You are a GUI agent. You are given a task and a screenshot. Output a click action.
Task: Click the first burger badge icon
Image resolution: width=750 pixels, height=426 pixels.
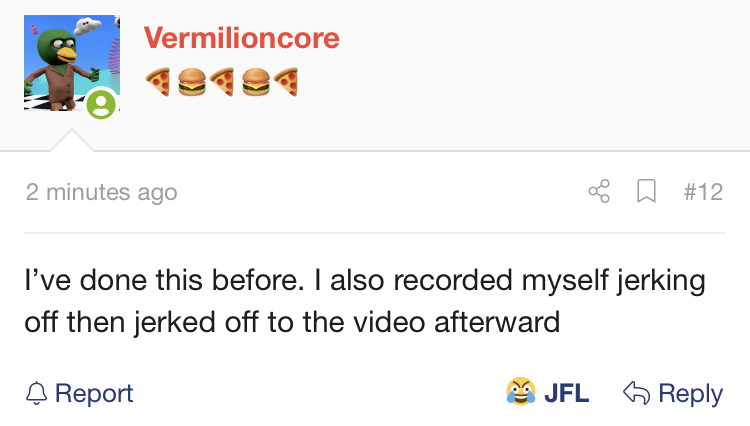click(191, 82)
